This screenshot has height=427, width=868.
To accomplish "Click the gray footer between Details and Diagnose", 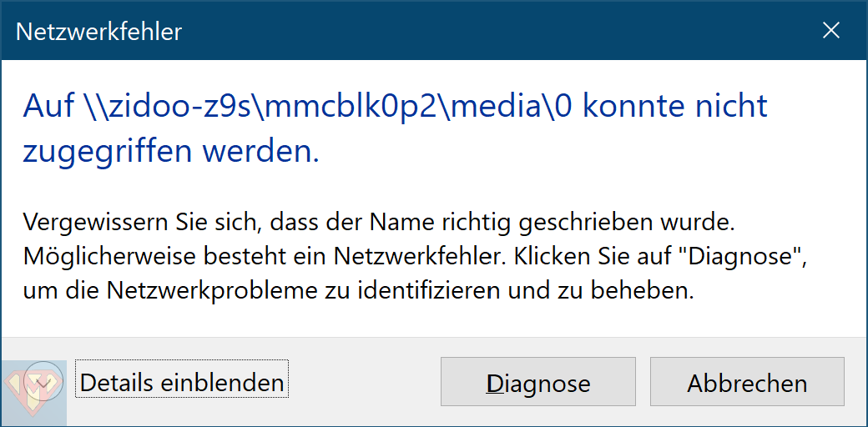I will coord(364,382).
